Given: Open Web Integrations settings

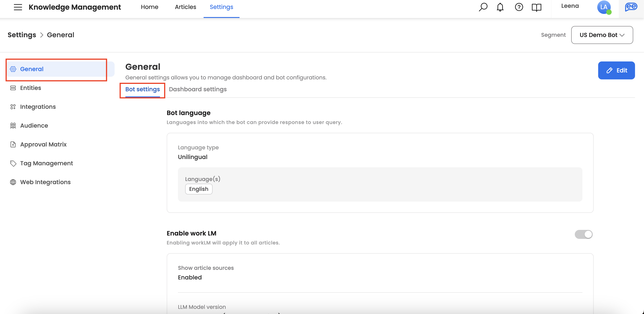Looking at the screenshot, I should (x=45, y=182).
